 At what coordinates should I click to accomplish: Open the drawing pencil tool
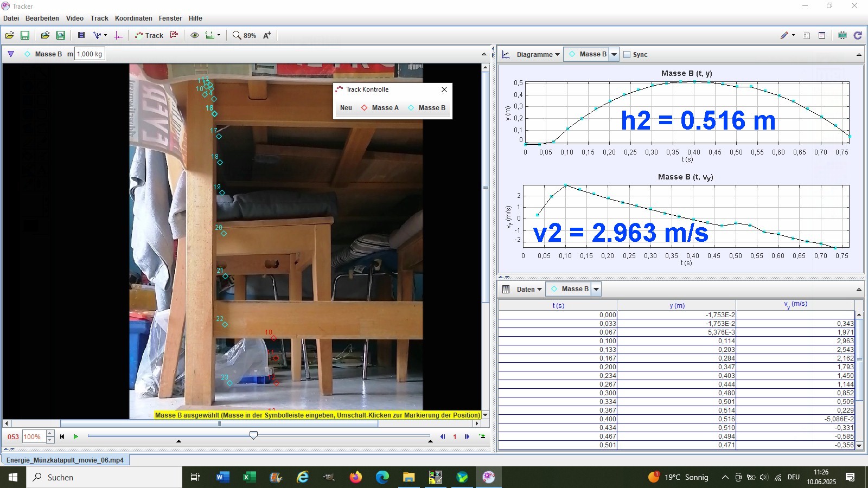(787, 35)
